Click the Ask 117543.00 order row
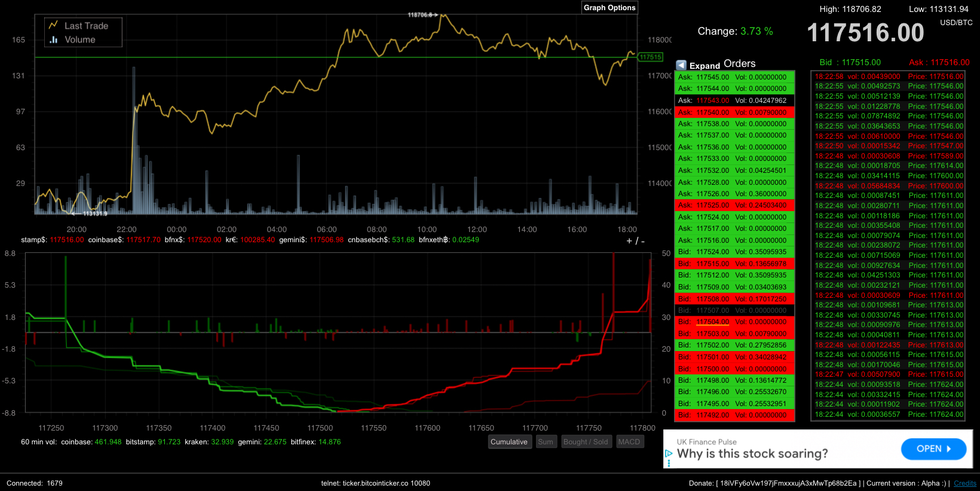 (x=734, y=100)
